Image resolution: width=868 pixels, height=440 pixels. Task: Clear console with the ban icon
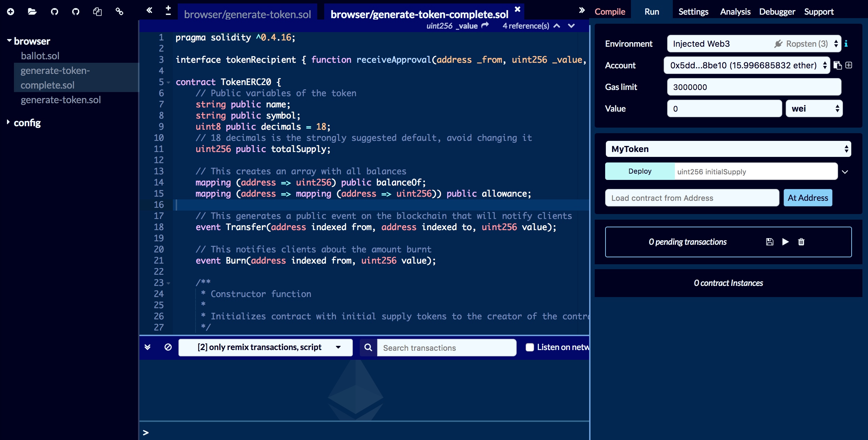[168, 347]
